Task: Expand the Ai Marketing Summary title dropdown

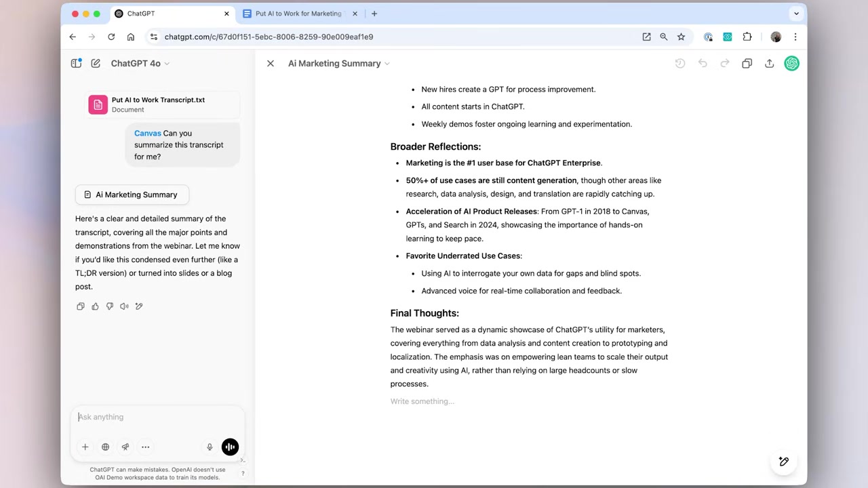Action: click(x=387, y=64)
